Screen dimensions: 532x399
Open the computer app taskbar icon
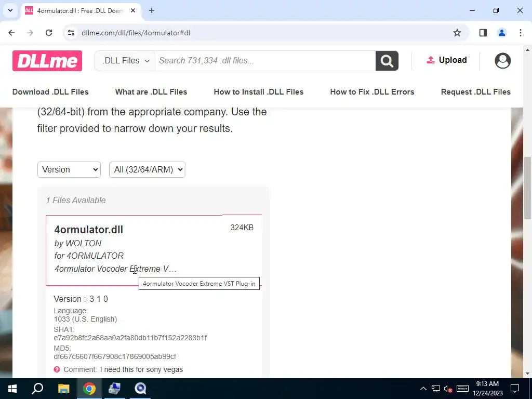[x=114, y=389]
